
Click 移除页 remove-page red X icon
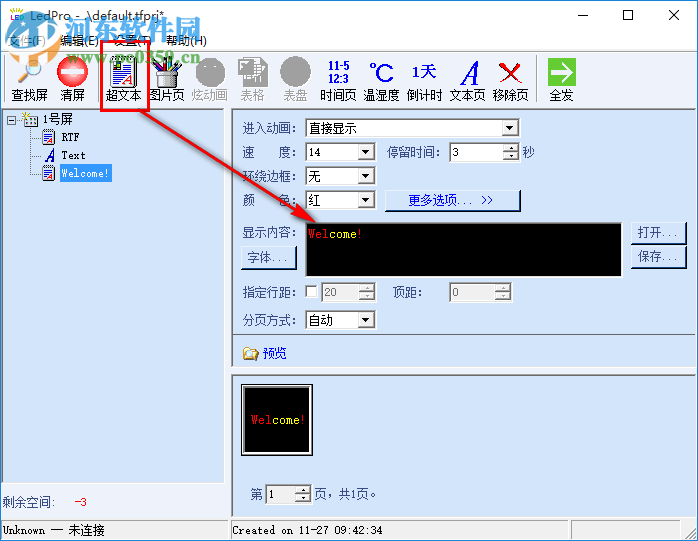point(510,73)
